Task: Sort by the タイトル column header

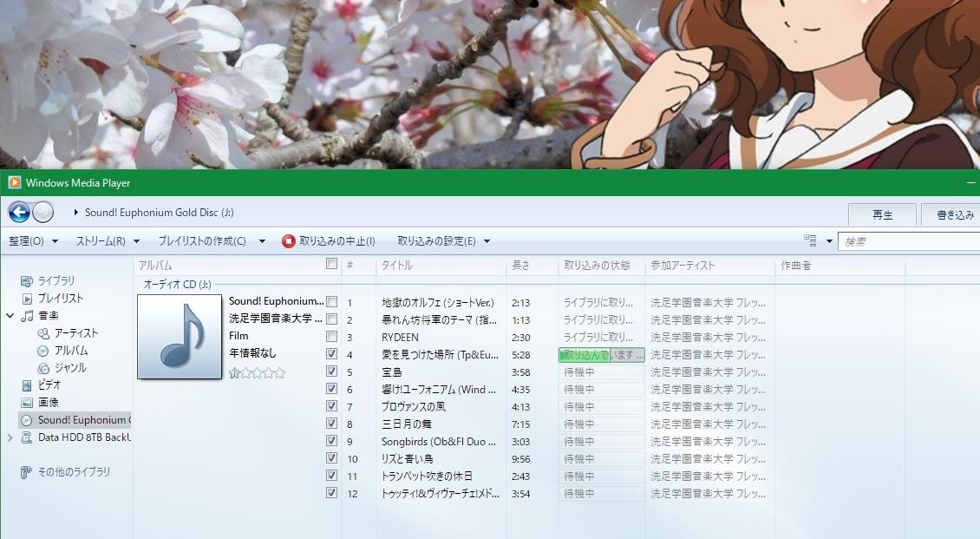Action: 441,265
